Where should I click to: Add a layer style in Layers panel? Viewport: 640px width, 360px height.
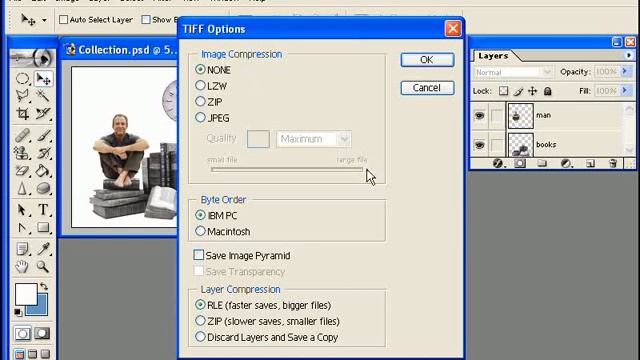click(x=498, y=164)
